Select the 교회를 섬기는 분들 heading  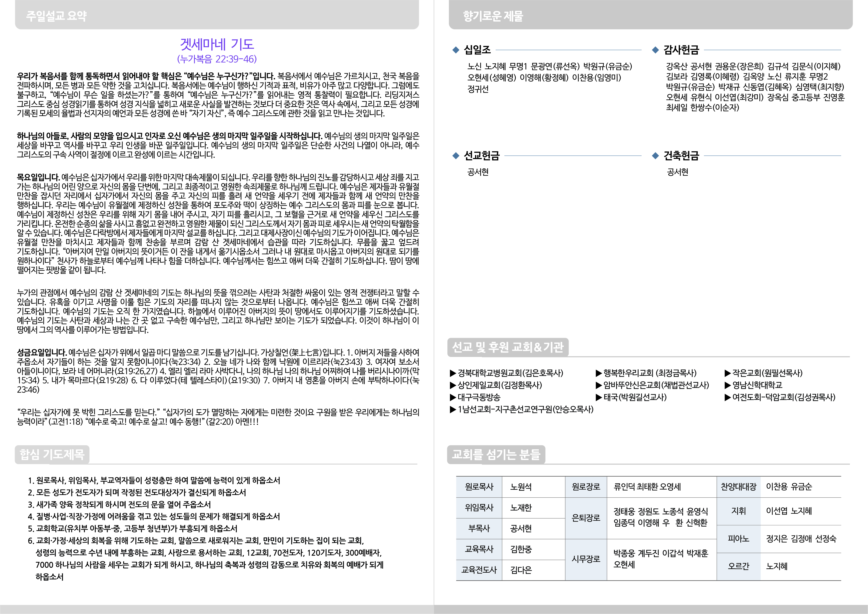point(496,455)
